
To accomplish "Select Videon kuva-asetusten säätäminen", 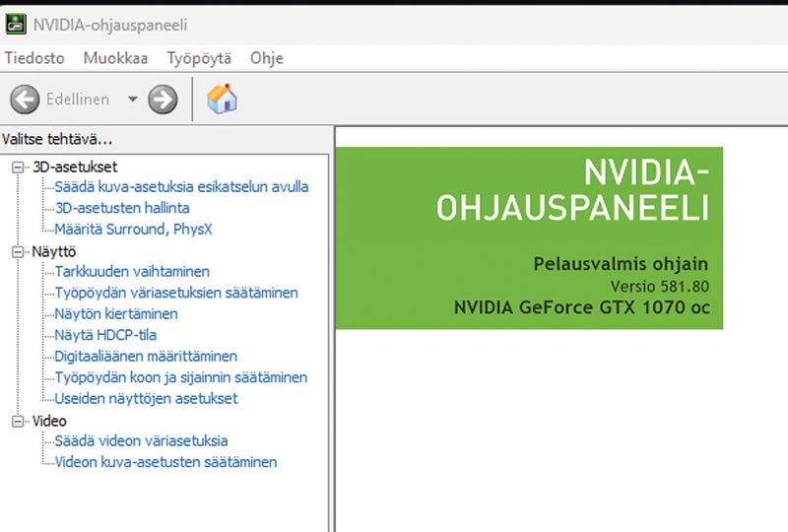I will (165, 462).
